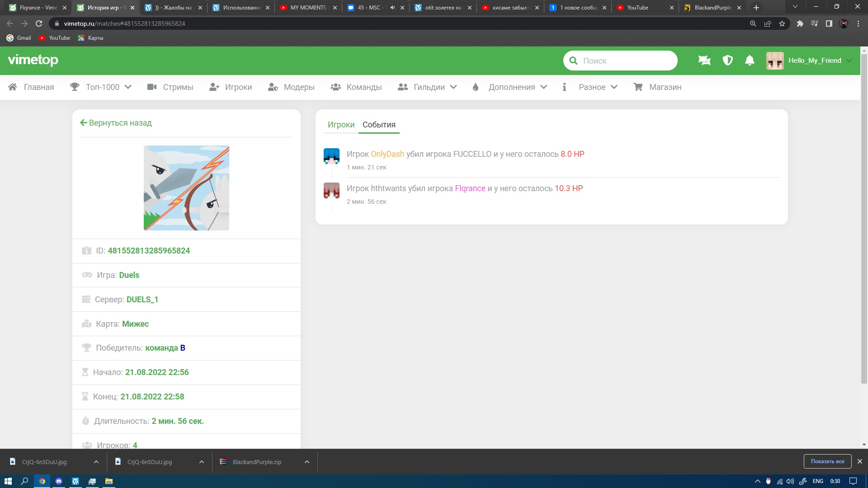Click the Показать все downloads button
The height and width of the screenshot is (488, 868).
click(827, 461)
